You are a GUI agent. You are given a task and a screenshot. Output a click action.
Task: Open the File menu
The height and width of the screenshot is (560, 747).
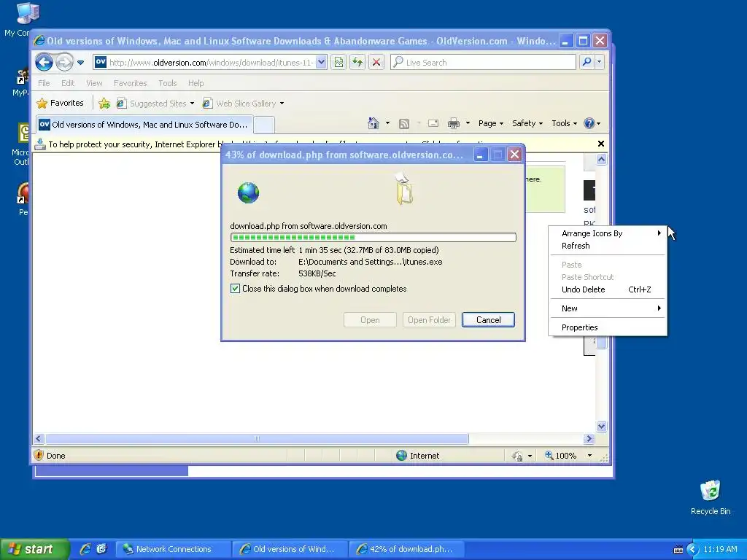(44, 83)
